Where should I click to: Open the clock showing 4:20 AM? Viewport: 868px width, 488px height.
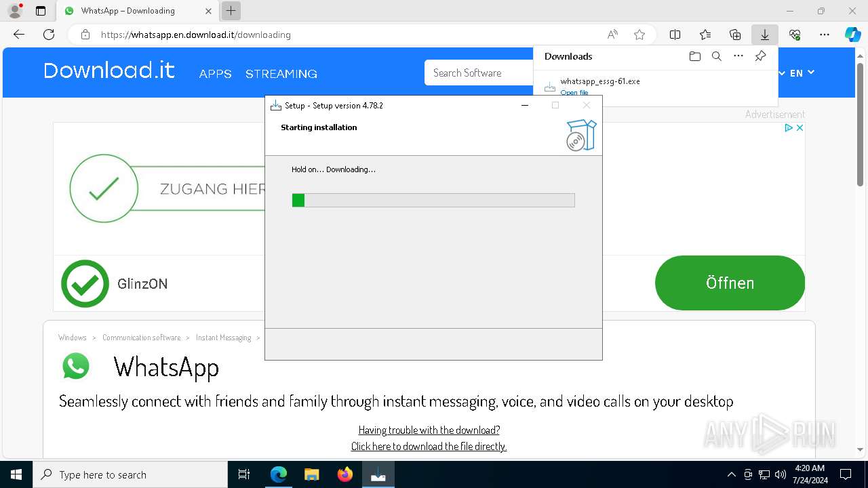click(809, 474)
